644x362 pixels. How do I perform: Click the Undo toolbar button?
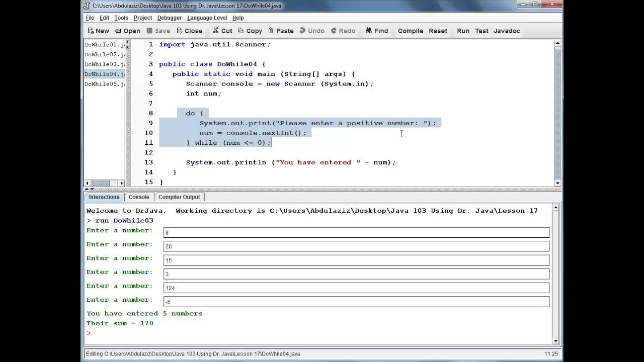pyautogui.click(x=312, y=31)
